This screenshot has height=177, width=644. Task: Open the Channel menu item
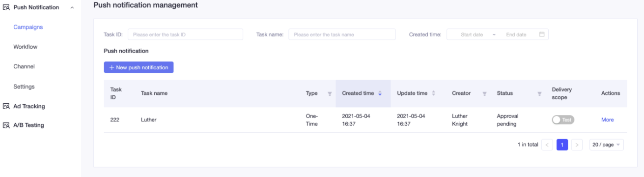[24, 66]
